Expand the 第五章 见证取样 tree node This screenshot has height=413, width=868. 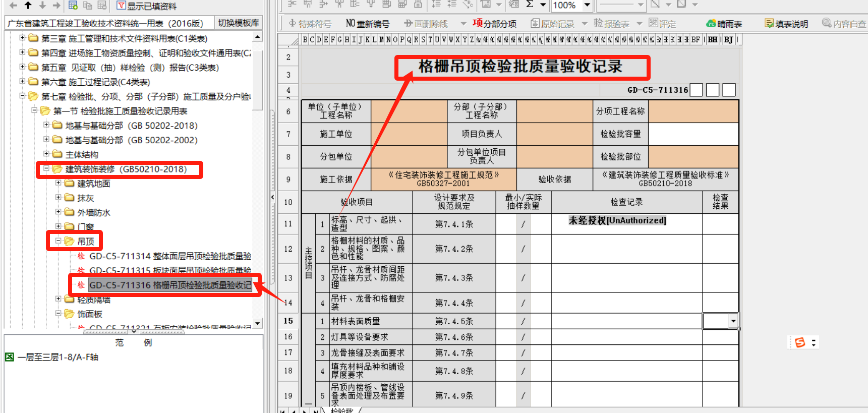[22, 67]
